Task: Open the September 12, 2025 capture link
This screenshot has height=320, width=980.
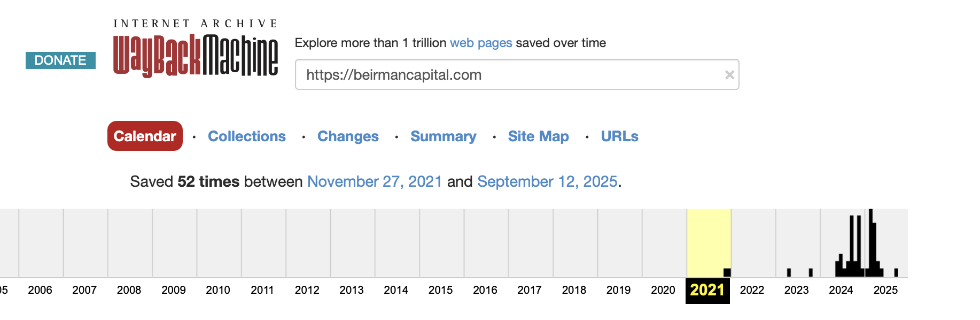Action: [x=548, y=182]
